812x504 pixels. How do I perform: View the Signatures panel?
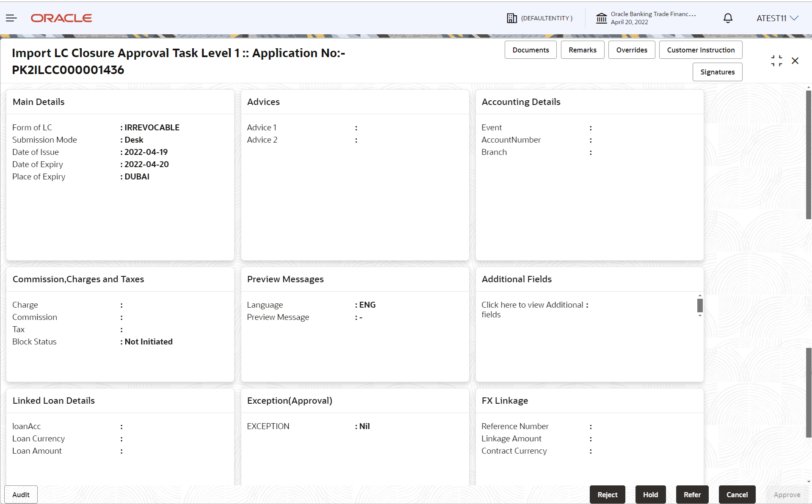tap(717, 72)
